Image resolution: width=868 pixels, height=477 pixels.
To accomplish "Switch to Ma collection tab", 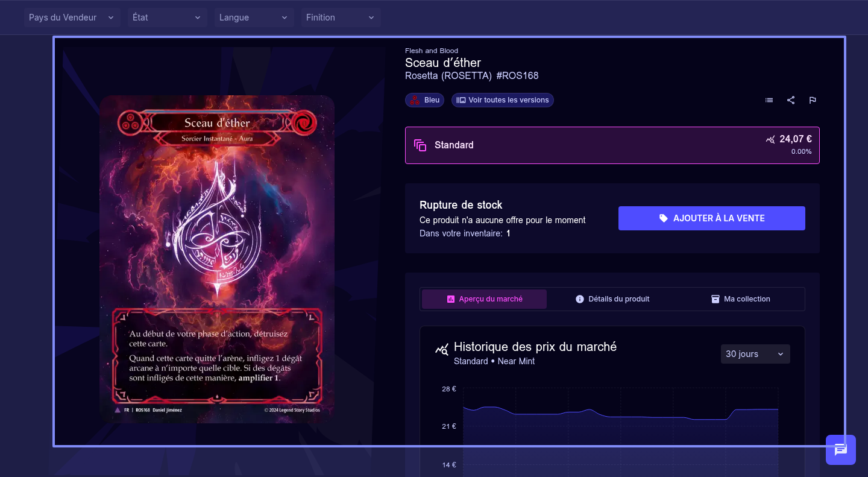I will [740, 299].
